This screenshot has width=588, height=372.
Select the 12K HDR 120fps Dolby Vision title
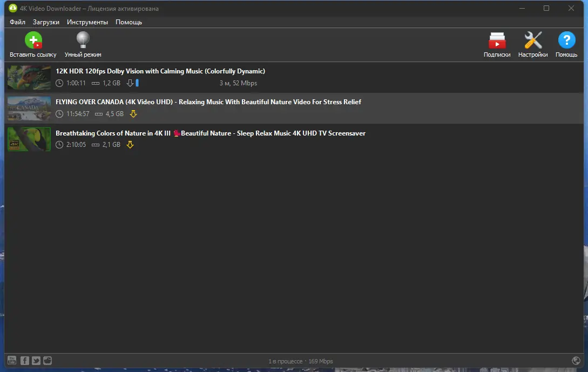pos(160,71)
